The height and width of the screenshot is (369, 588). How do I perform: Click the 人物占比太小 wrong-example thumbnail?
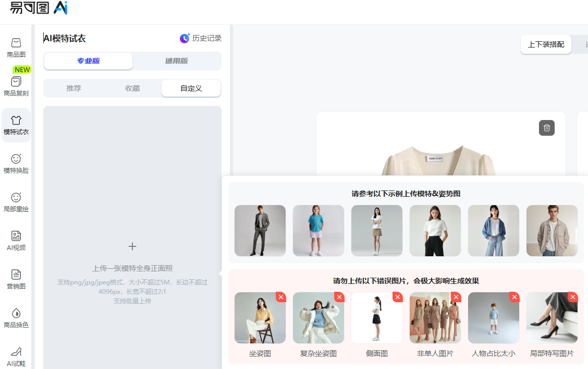pyautogui.click(x=494, y=318)
